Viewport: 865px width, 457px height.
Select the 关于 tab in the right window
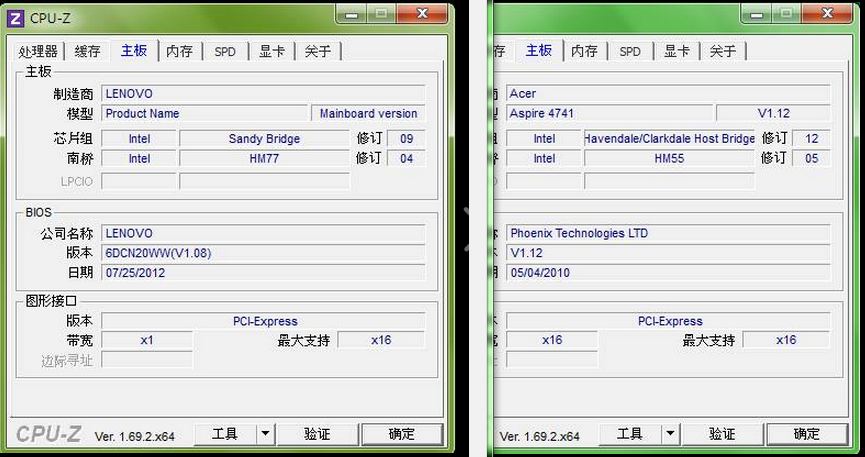tap(723, 51)
